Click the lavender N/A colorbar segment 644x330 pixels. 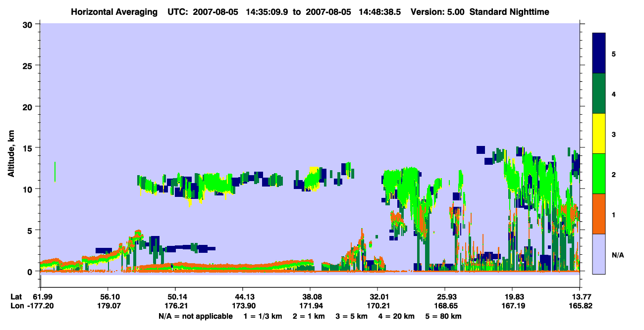(x=599, y=254)
